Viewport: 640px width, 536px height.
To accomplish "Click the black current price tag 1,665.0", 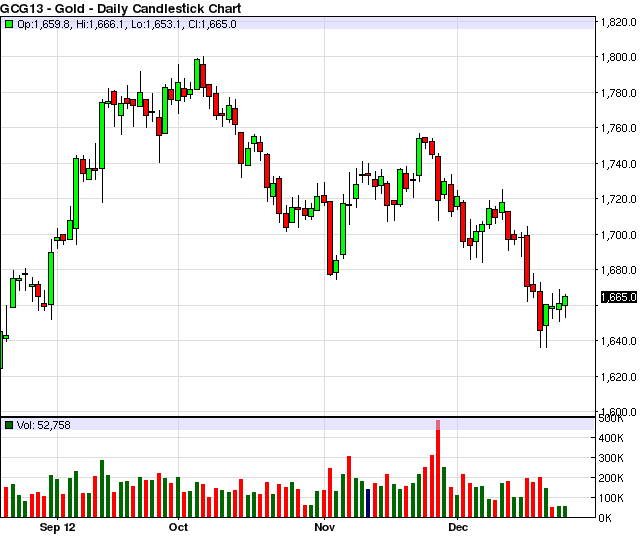I will [619, 297].
